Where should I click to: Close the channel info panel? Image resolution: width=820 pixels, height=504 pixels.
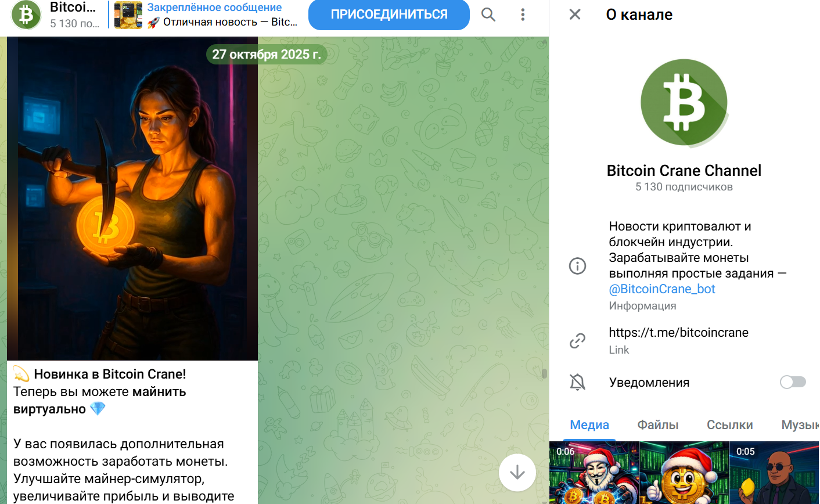[575, 15]
